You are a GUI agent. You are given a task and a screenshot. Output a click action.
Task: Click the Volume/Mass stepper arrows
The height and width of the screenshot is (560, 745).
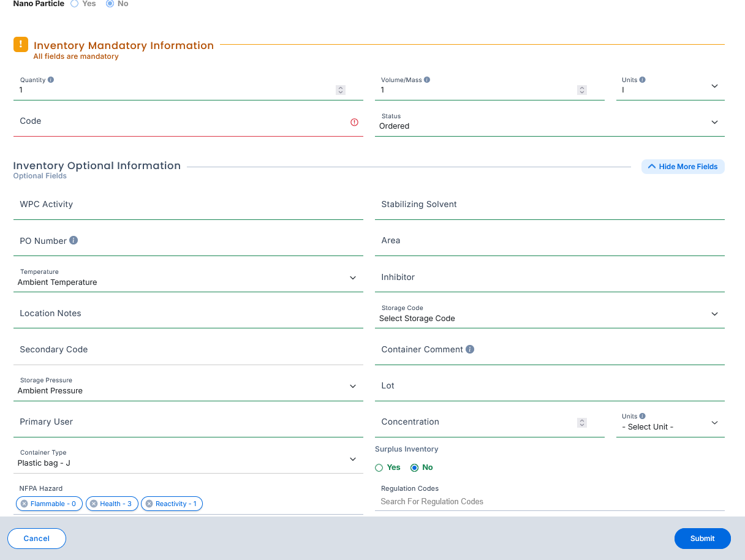click(x=582, y=90)
